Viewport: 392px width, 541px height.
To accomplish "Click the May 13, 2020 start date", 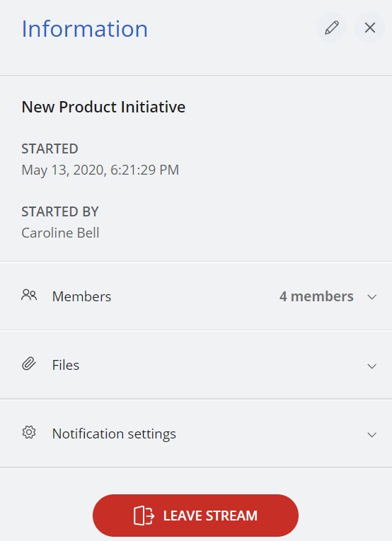I will [x=100, y=170].
